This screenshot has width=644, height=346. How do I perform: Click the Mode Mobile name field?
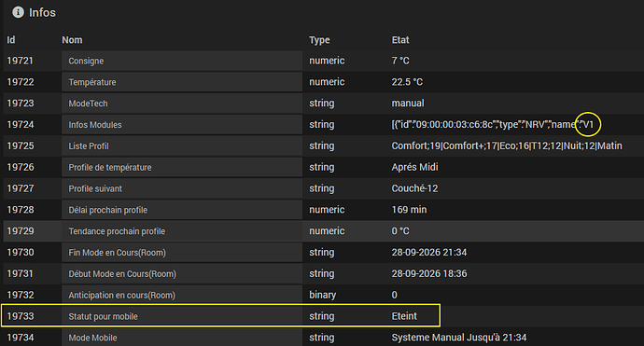click(x=182, y=338)
